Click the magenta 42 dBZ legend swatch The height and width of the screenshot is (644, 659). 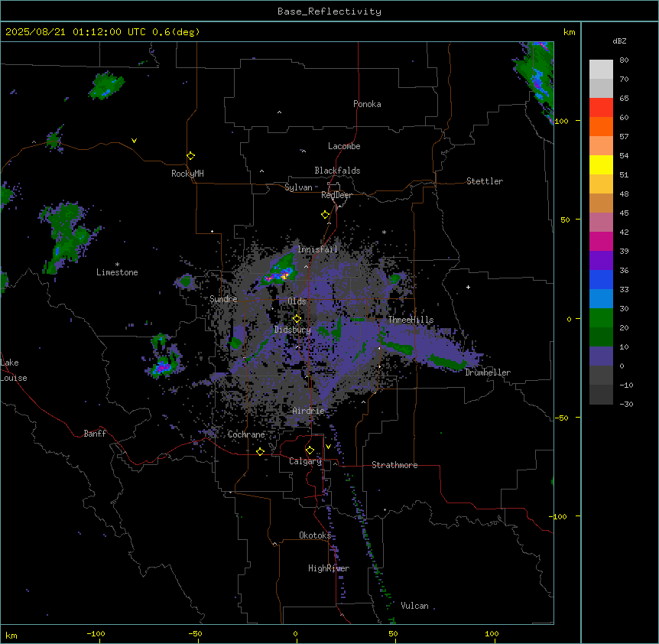point(601,242)
